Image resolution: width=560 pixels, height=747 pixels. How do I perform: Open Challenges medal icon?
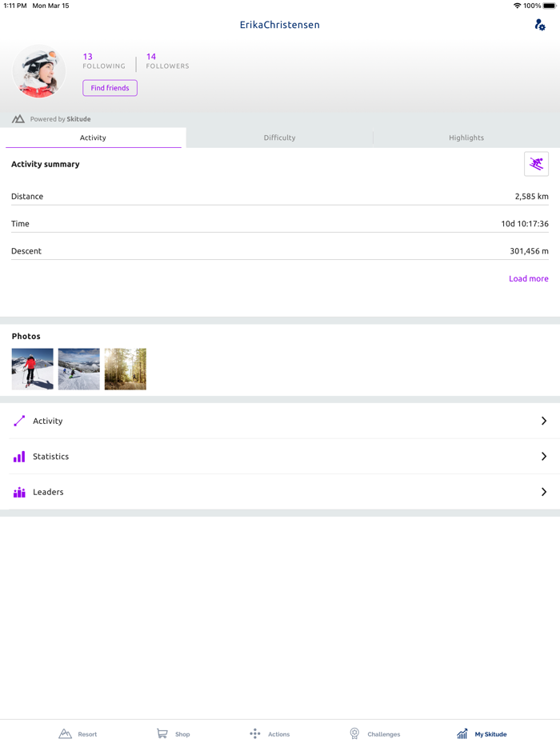[x=354, y=733]
